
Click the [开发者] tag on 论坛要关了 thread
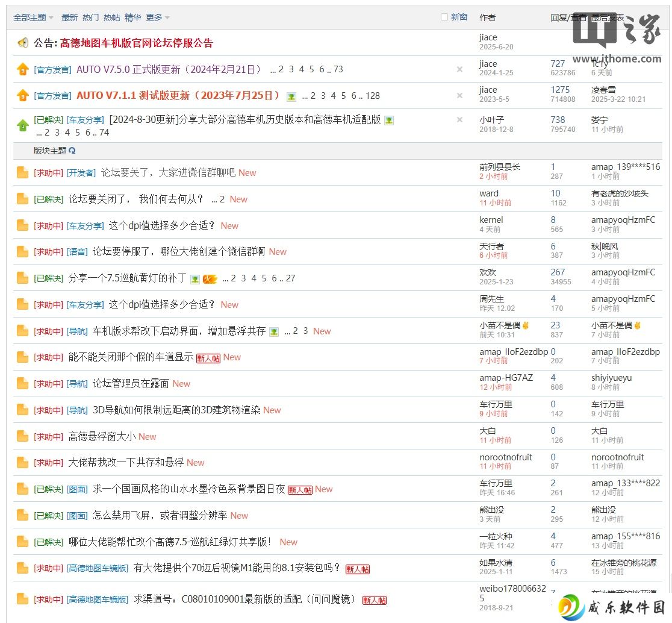[81, 173]
